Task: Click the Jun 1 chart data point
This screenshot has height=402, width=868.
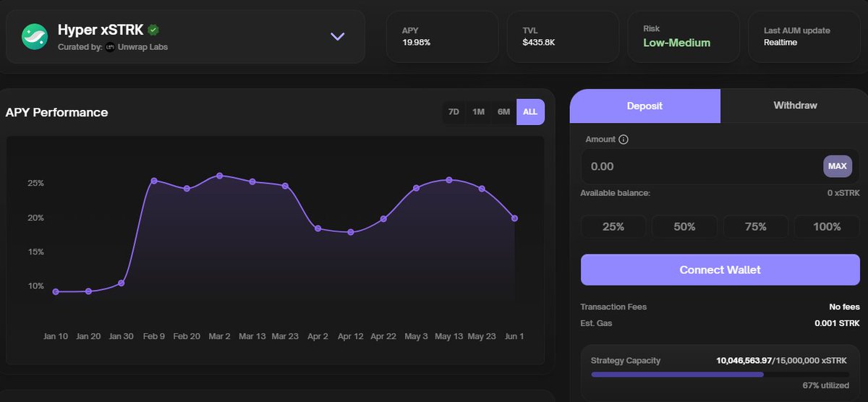Action: [x=514, y=218]
